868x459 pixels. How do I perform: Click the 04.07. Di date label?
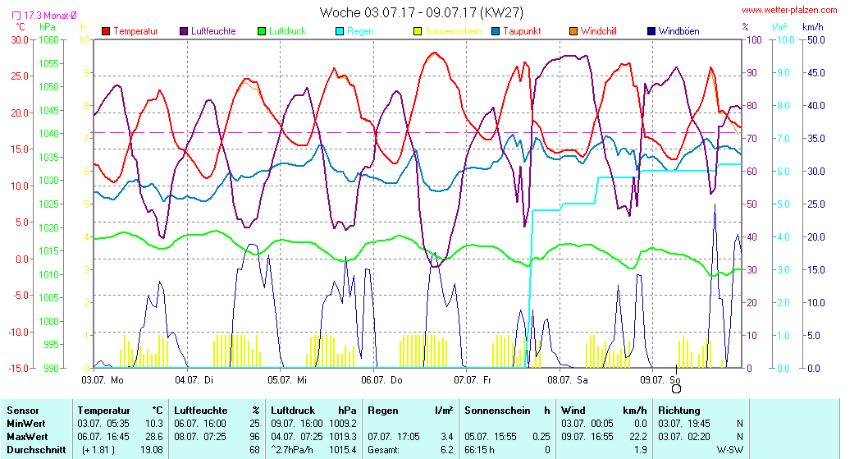click(194, 379)
